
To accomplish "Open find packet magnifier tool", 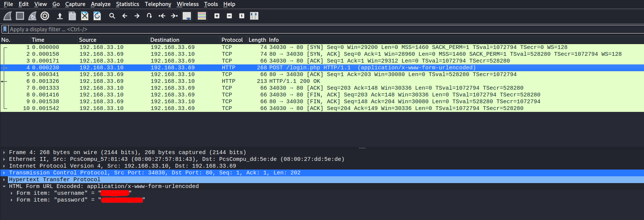I will click(x=112, y=16).
